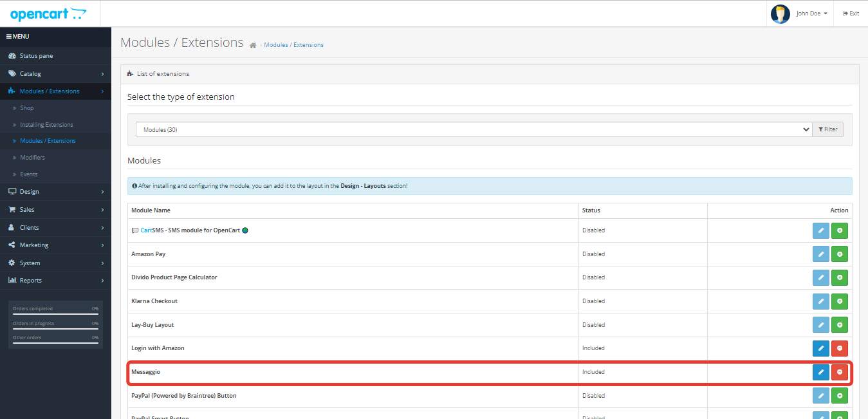Edit Divido Product Page Calculator module
868x419 pixels.
(821, 278)
